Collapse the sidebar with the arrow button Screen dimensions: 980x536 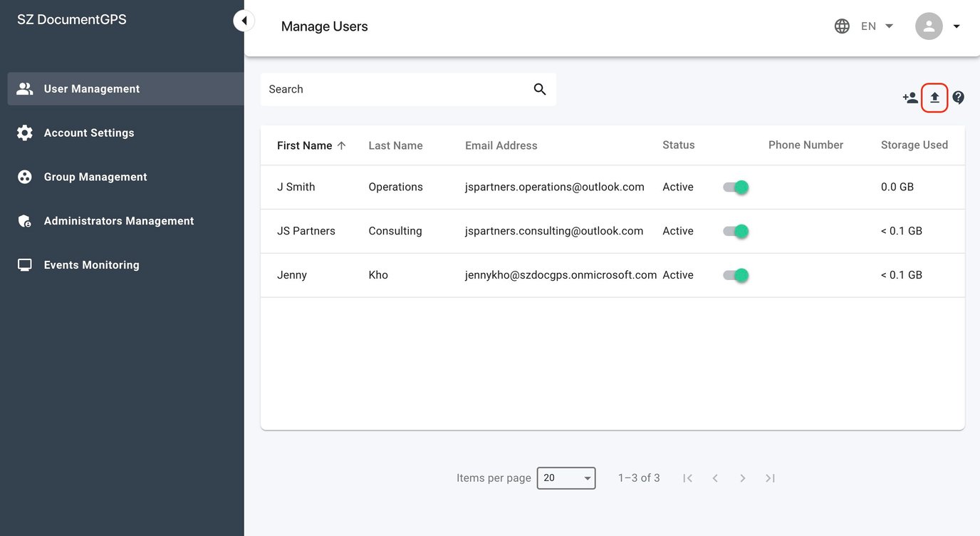[244, 20]
